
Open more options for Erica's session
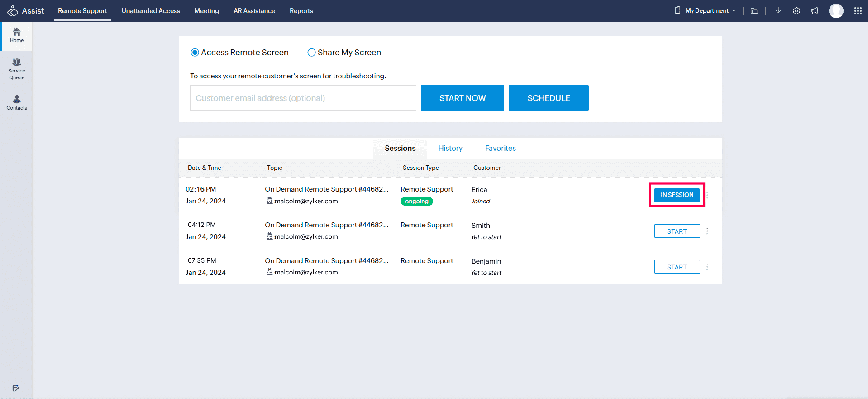[707, 195]
